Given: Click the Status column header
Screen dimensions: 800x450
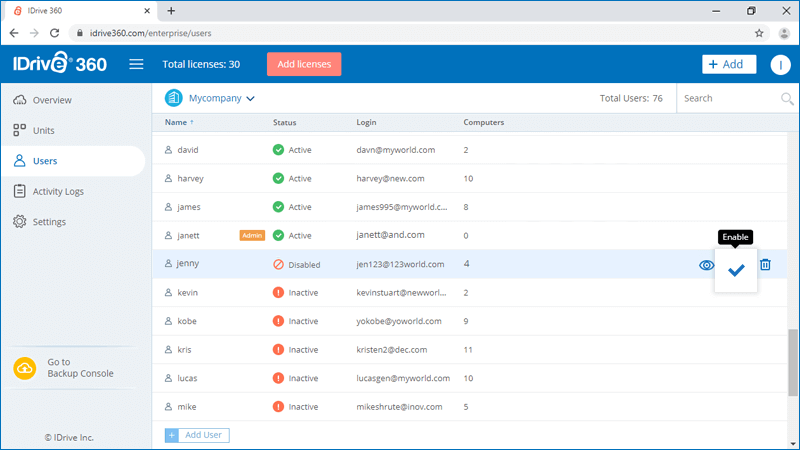Looking at the screenshot, I should click(x=284, y=122).
